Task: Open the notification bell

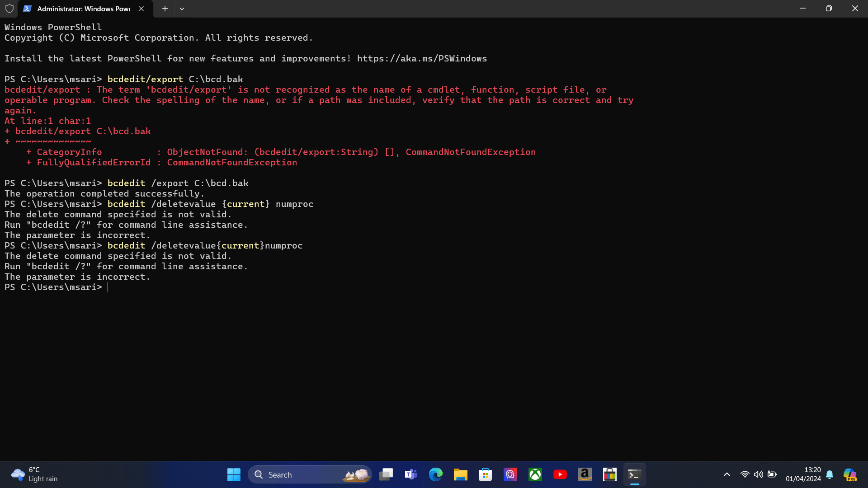Action: click(x=830, y=474)
